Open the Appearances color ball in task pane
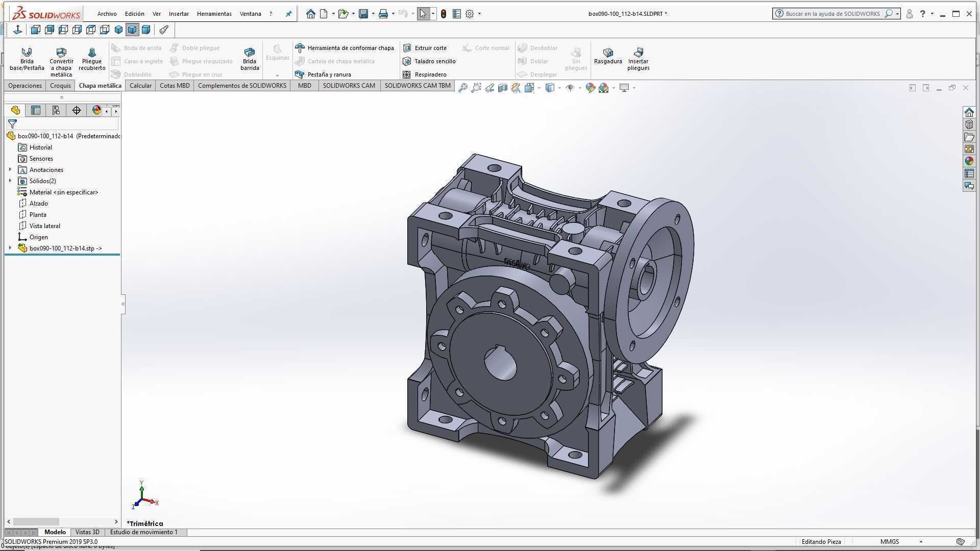The width and height of the screenshot is (980, 551). tap(969, 161)
